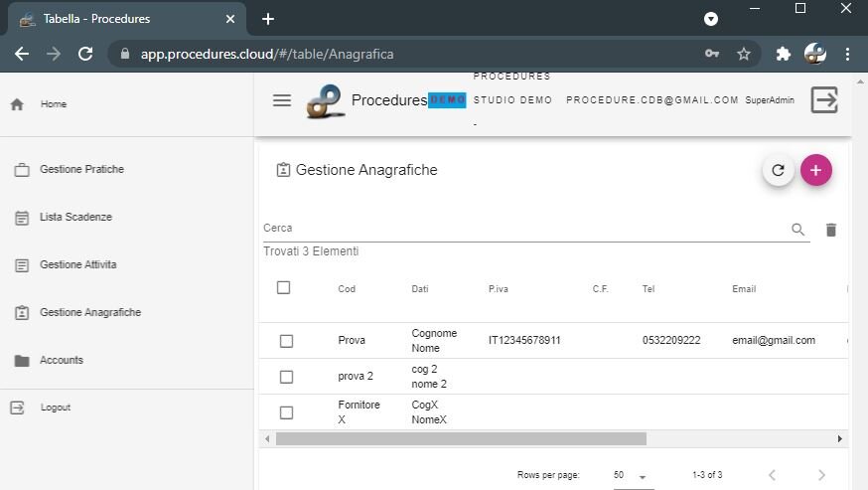The width and height of the screenshot is (868, 490).
Task: Click the sidebar Logout icon
Action: 17,408
